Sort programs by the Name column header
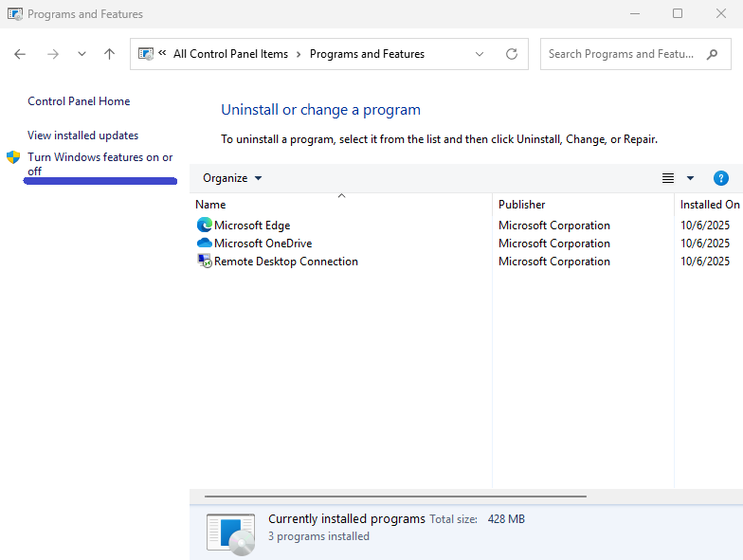 (x=210, y=204)
